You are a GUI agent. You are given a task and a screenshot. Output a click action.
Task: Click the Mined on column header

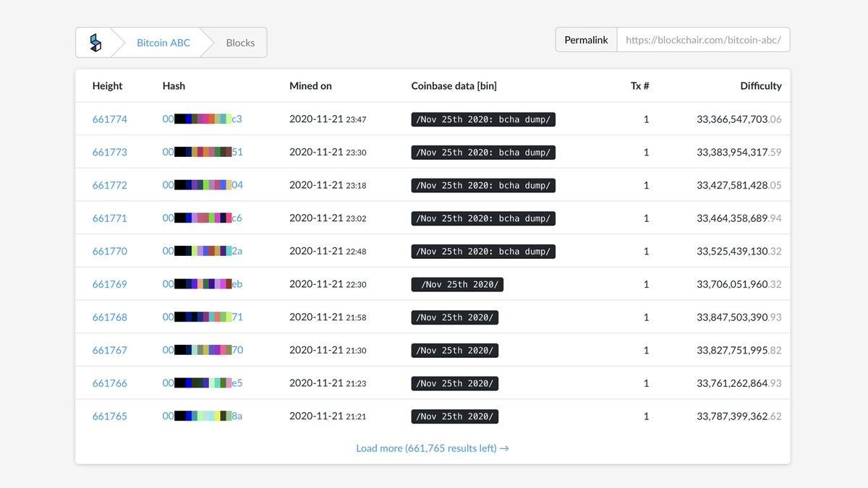pyautogui.click(x=310, y=85)
